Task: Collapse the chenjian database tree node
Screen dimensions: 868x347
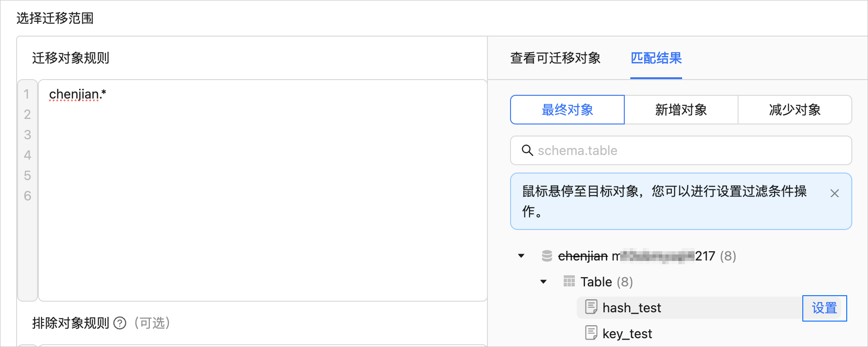Action: 521,256
